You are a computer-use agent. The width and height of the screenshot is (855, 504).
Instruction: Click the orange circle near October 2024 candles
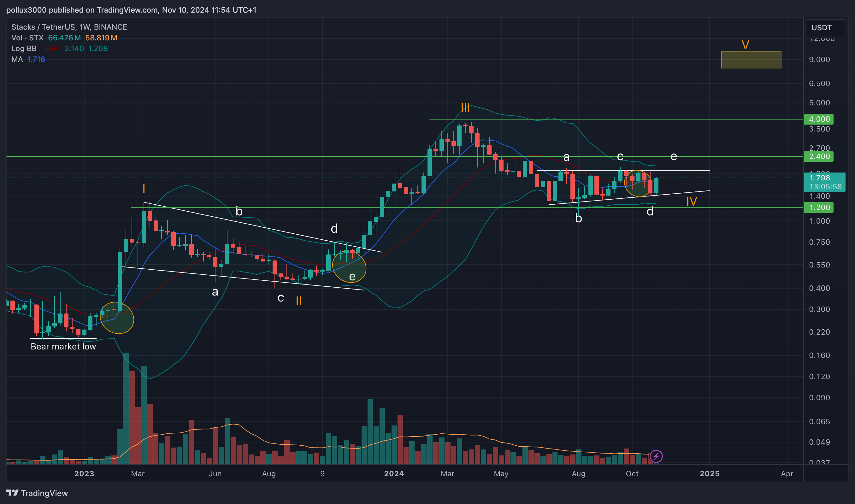638,184
